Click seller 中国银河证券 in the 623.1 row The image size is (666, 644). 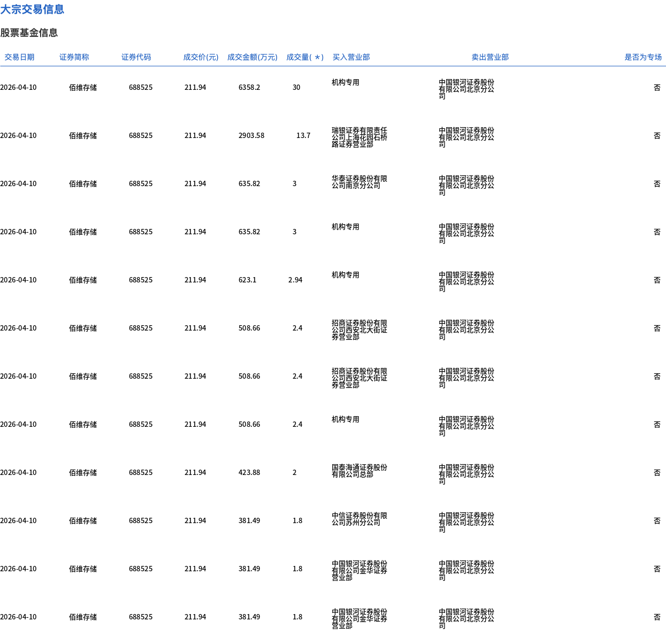[466, 281]
